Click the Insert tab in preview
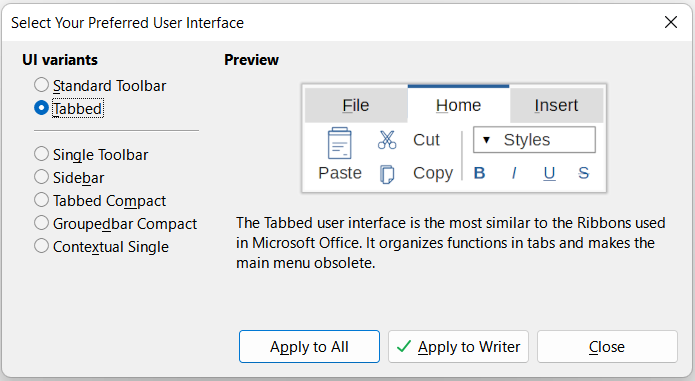Screen dimensions: 695x381 coord(556,105)
